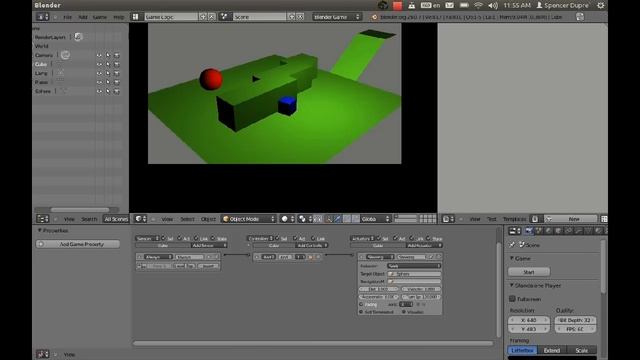Click the Start game button

point(529,272)
